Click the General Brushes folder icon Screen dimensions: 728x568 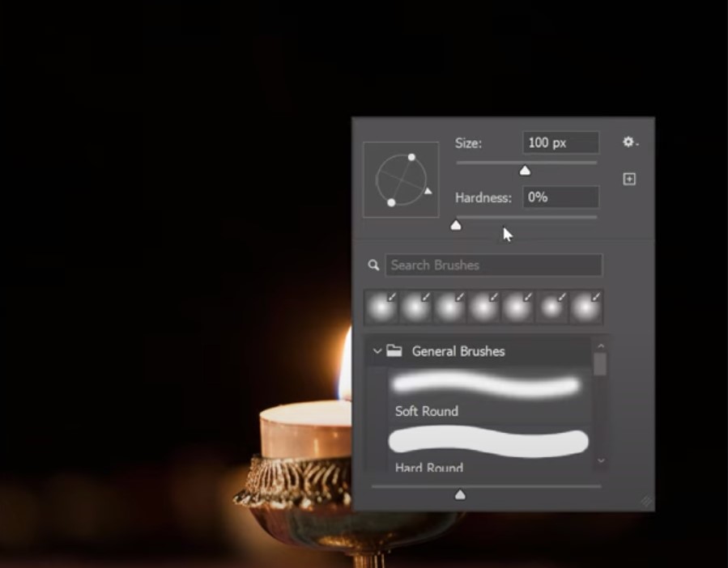394,350
